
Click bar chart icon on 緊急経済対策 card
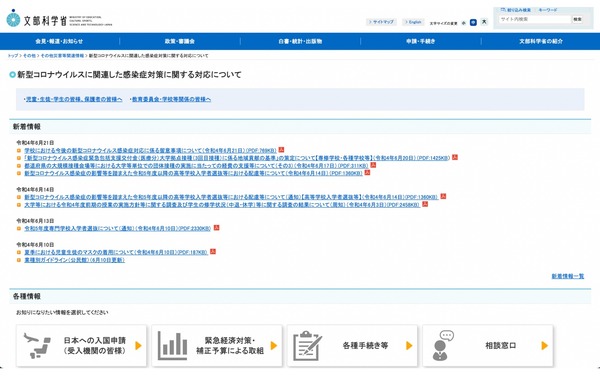click(x=173, y=346)
